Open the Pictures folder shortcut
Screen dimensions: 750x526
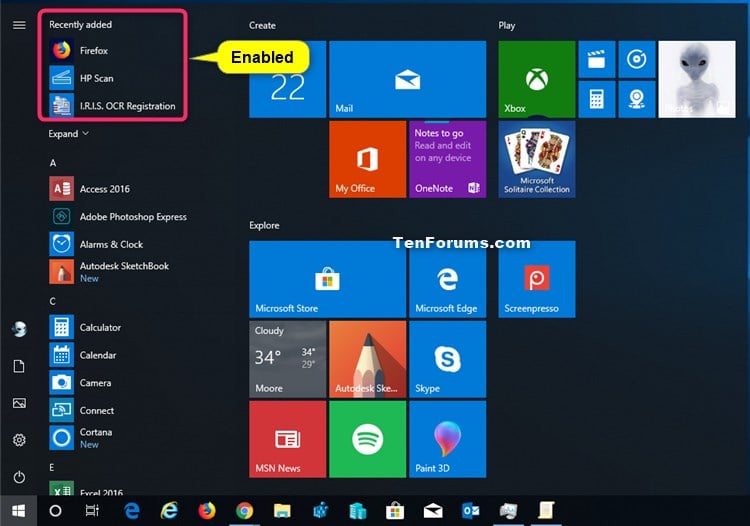pyautogui.click(x=19, y=403)
